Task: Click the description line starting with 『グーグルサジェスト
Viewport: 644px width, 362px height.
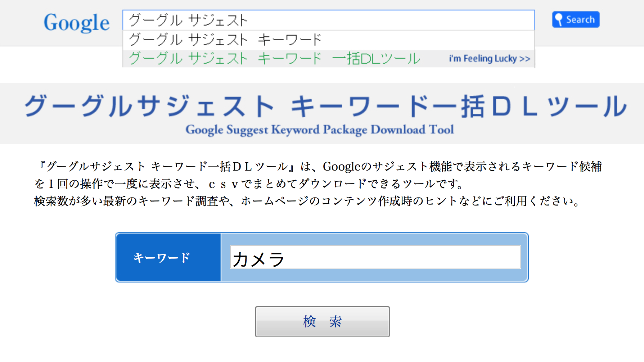Action: pos(318,166)
